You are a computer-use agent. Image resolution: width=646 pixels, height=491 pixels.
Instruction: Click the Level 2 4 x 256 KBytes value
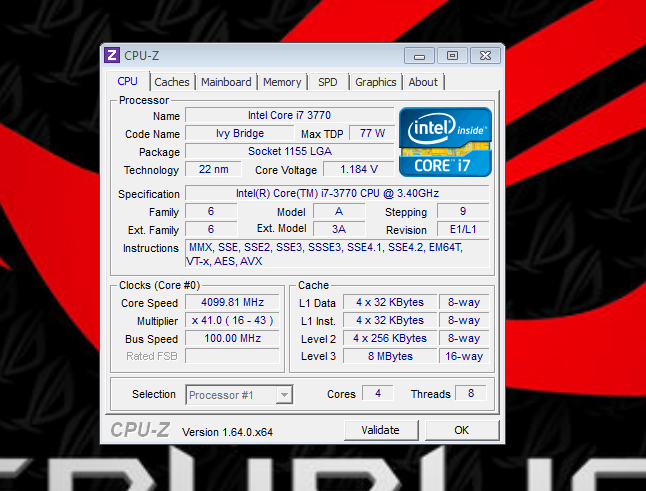(390, 339)
